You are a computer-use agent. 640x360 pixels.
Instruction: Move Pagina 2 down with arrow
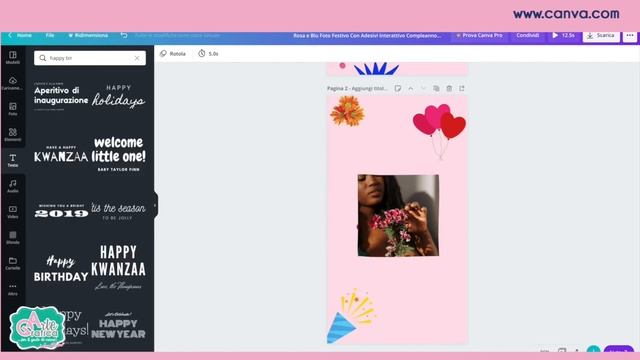(423, 88)
